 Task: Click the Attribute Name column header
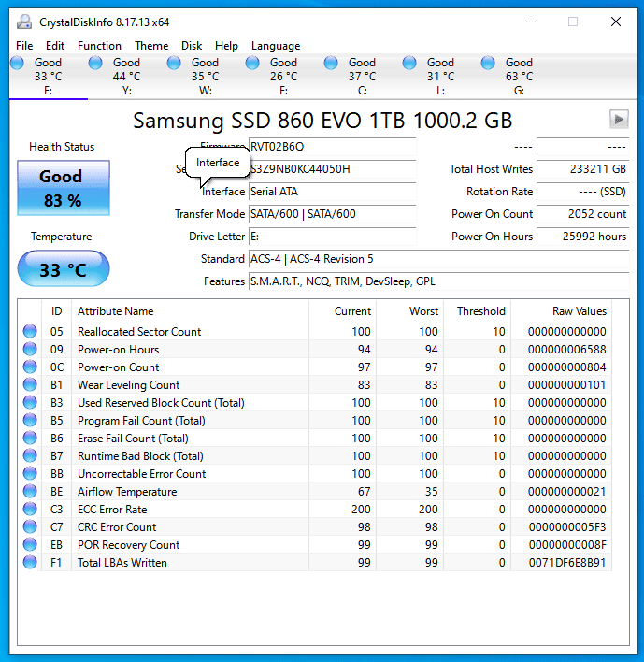[x=190, y=311]
